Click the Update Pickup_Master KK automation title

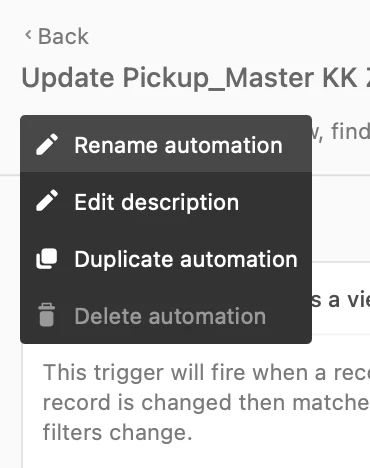coord(196,79)
